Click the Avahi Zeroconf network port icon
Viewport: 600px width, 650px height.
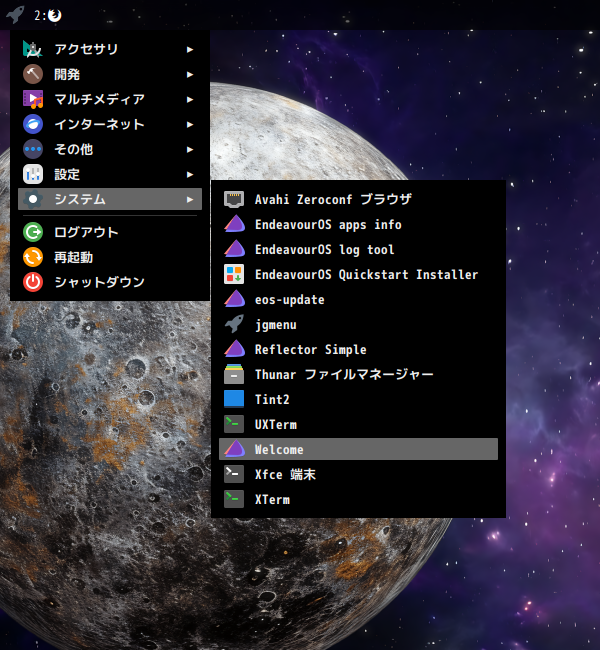234,199
